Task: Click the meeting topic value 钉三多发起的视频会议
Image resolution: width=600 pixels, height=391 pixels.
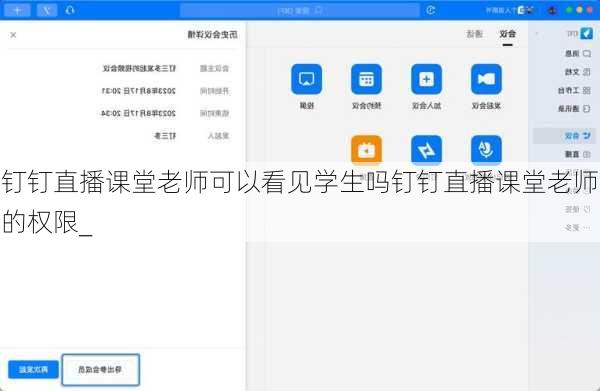Action: (139, 68)
